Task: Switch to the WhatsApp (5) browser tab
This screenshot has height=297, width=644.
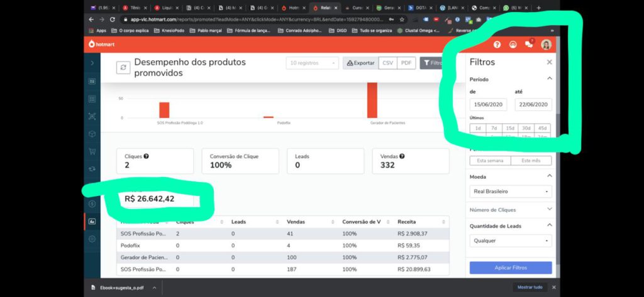Action: 516,8
